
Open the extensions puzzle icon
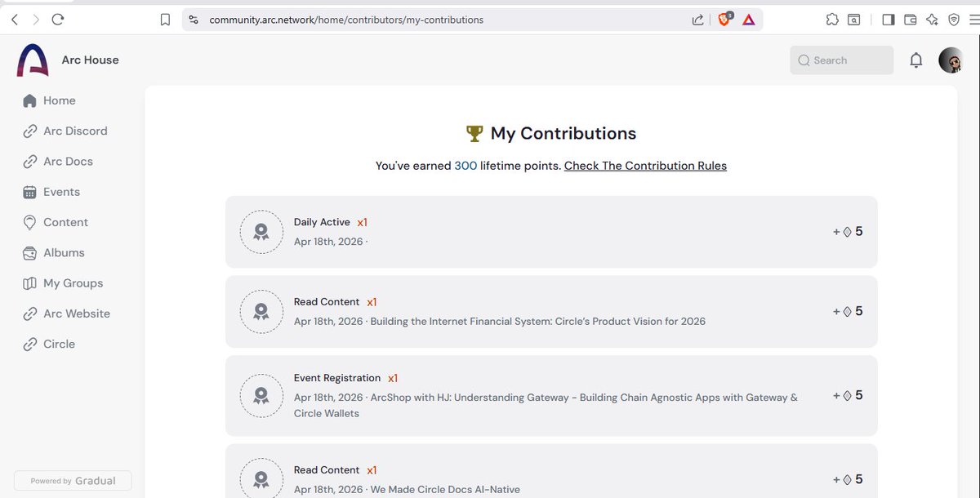(x=832, y=20)
